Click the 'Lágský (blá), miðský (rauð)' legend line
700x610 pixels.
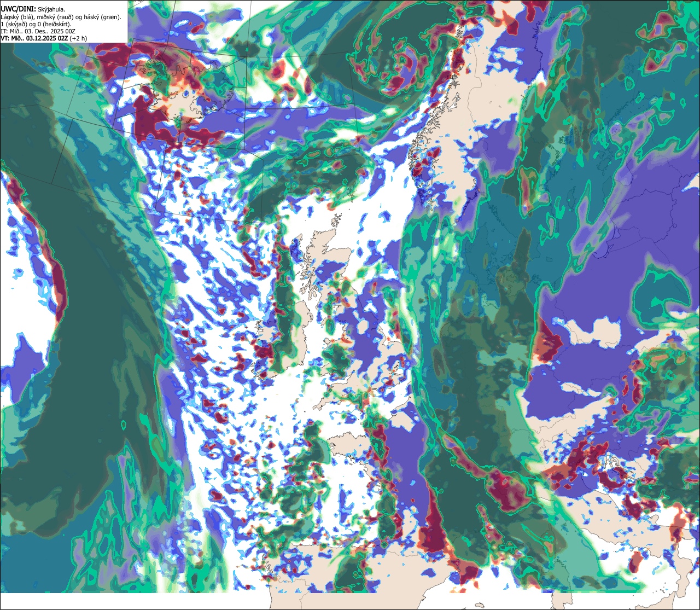61,17
